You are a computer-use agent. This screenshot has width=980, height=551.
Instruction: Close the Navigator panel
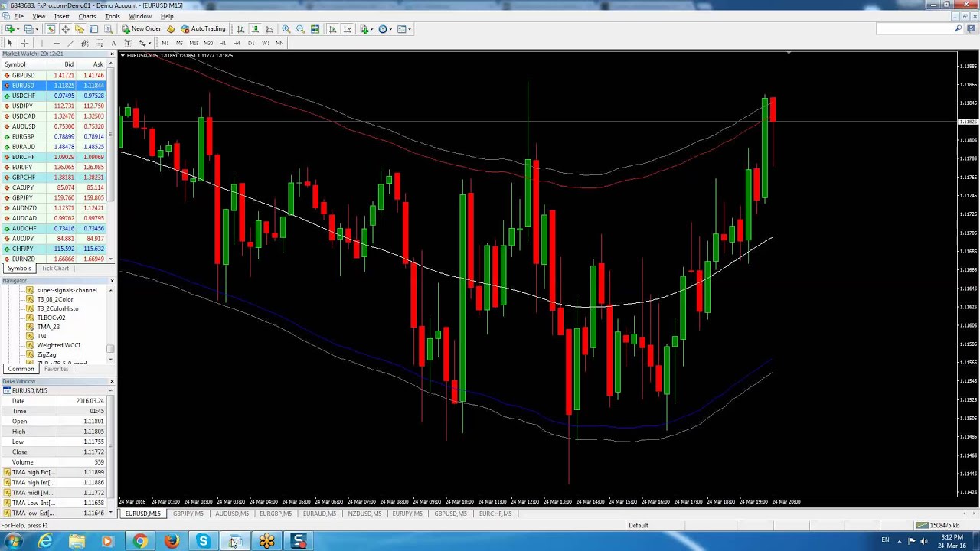coord(112,281)
